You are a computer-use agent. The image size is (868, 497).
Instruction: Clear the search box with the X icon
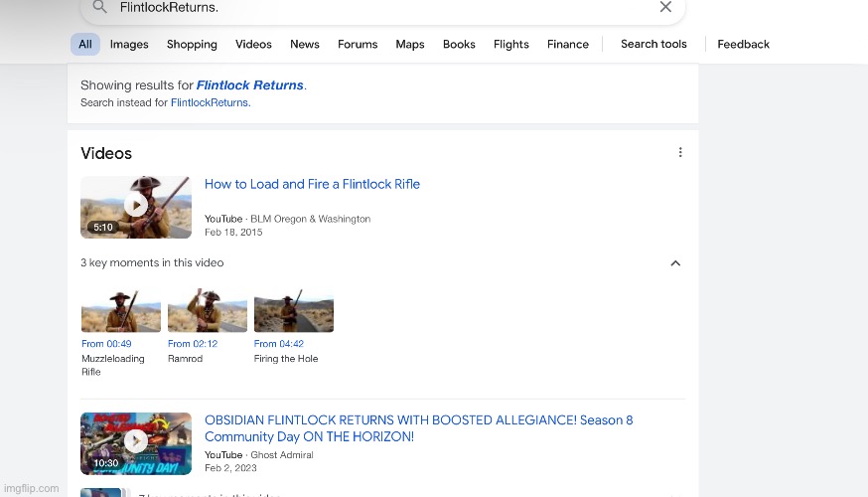pos(665,7)
